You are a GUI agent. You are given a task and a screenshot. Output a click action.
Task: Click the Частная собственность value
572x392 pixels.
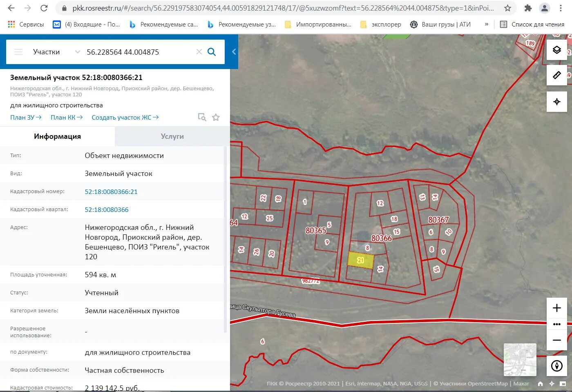pos(124,370)
